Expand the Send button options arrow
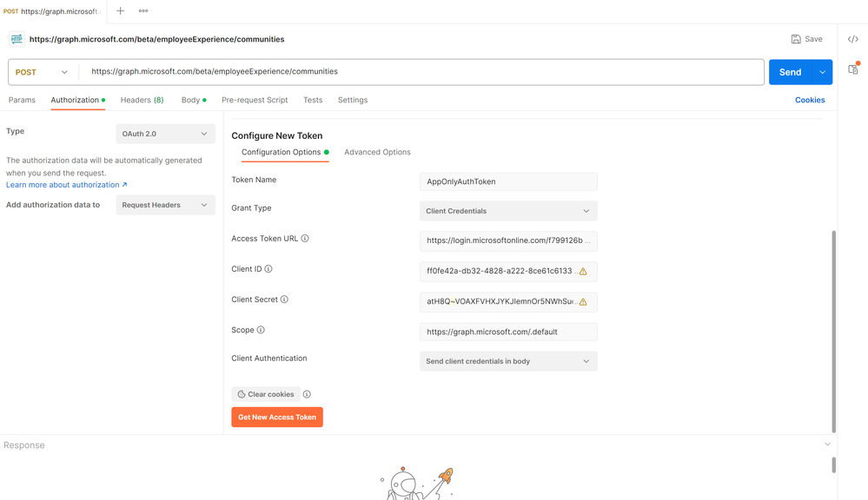Image resolution: width=868 pixels, height=500 pixels. [x=823, y=72]
